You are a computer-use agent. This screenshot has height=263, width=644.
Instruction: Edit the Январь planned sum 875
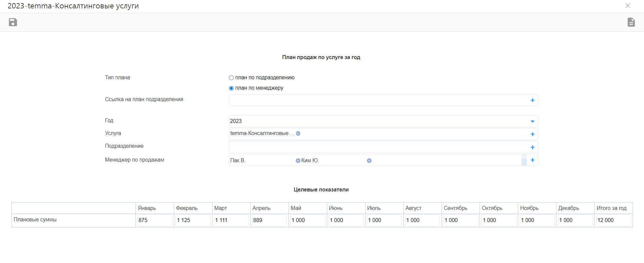(155, 220)
